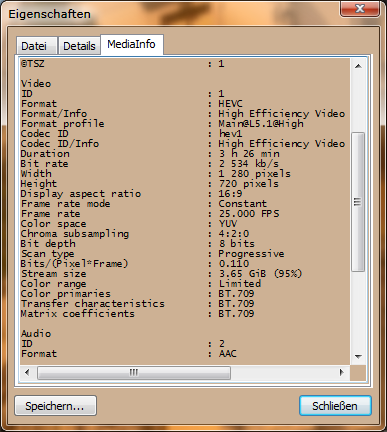Click the Video section heading
387x432 pixels.
point(36,84)
